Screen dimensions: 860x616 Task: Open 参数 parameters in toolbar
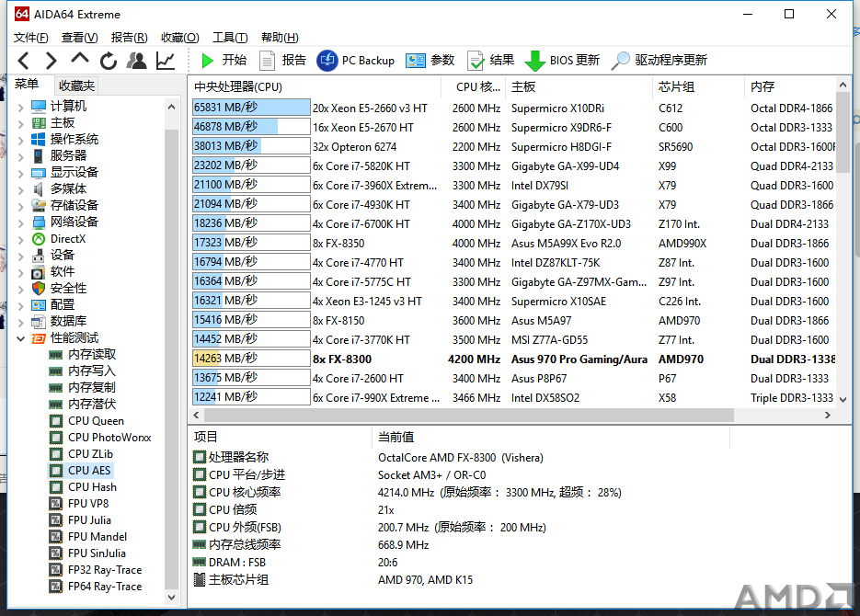tap(430, 61)
